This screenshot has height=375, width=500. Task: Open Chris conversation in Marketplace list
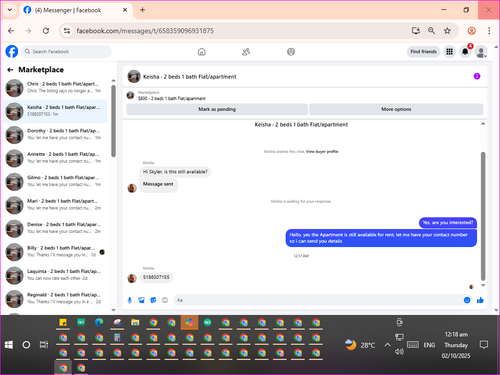tap(55, 87)
